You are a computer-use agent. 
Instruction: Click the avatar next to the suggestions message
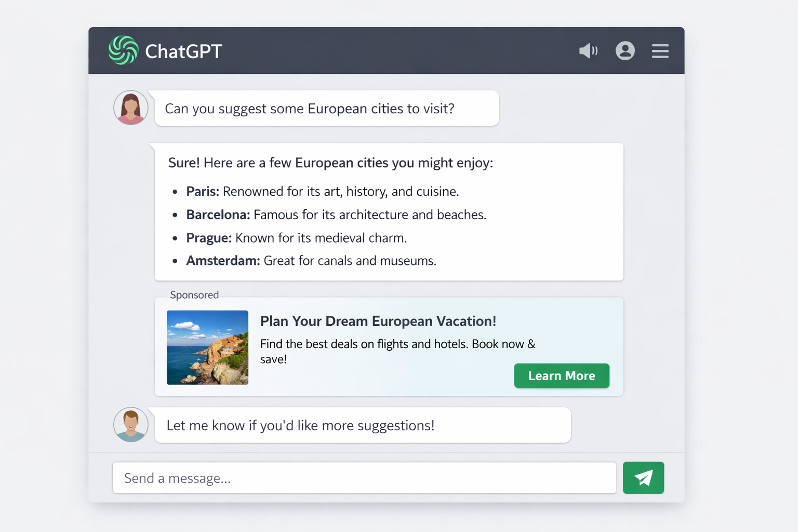coord(130,424)
